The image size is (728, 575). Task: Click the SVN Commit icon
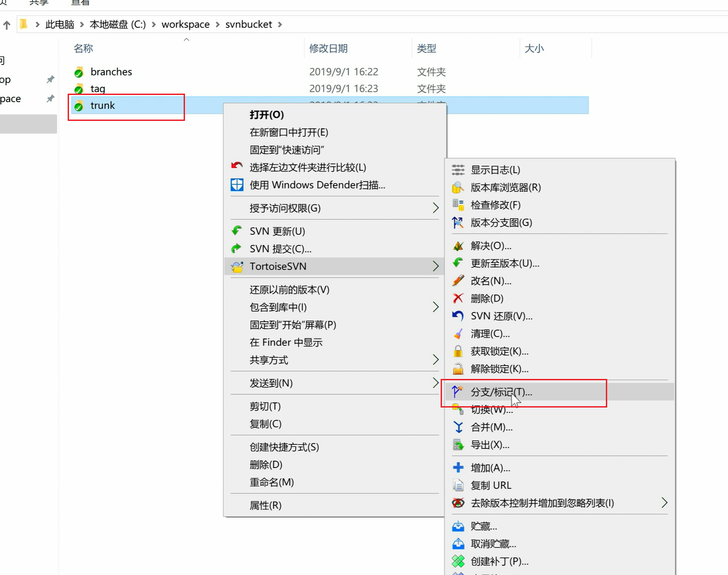tap(237, 248)
